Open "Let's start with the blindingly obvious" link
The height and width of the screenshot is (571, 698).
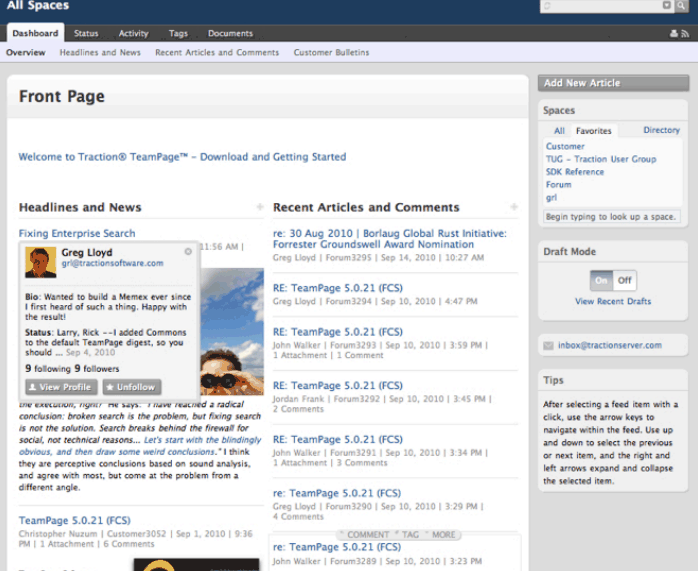pyautogui.click(x=140, y=446)
